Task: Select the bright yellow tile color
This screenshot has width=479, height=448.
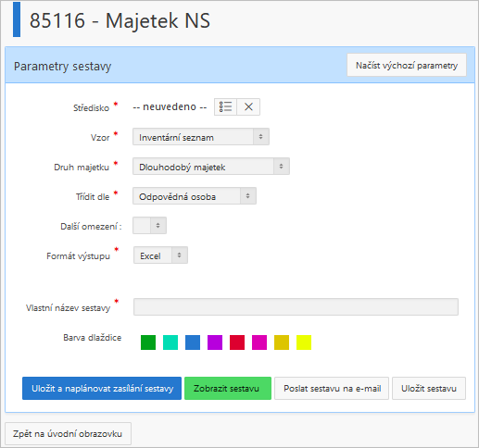Action: (x=304, y=342)
